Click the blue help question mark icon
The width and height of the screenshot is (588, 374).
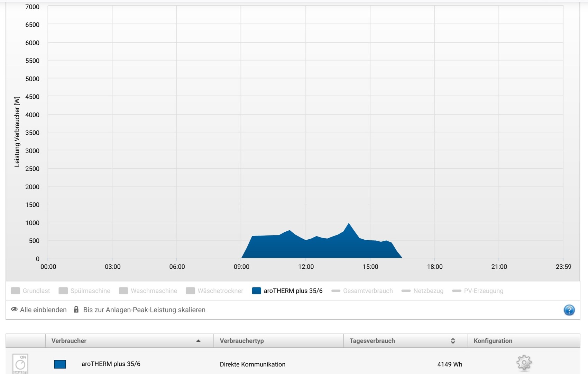(x=569, y=310)
